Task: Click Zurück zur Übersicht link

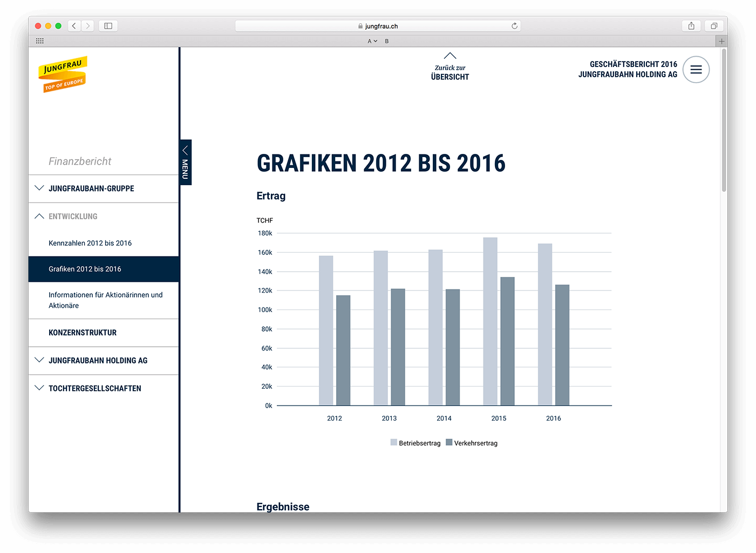Action: [x=450, y=72]
